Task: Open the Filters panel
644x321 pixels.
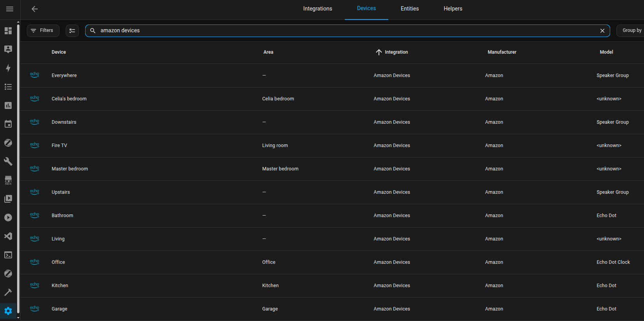Action: pos(43,31)
